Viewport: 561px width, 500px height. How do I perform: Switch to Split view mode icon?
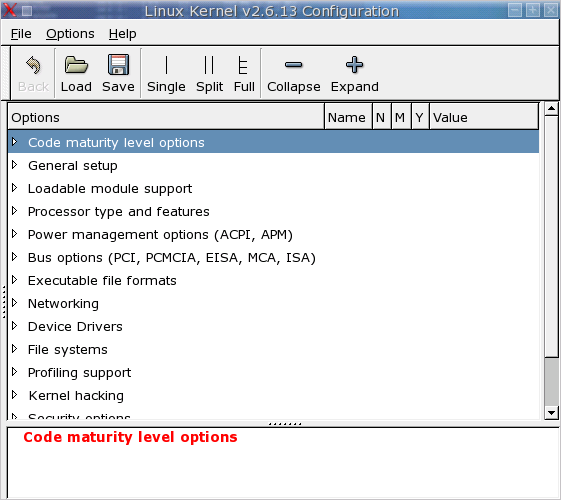tap(209, 65)
